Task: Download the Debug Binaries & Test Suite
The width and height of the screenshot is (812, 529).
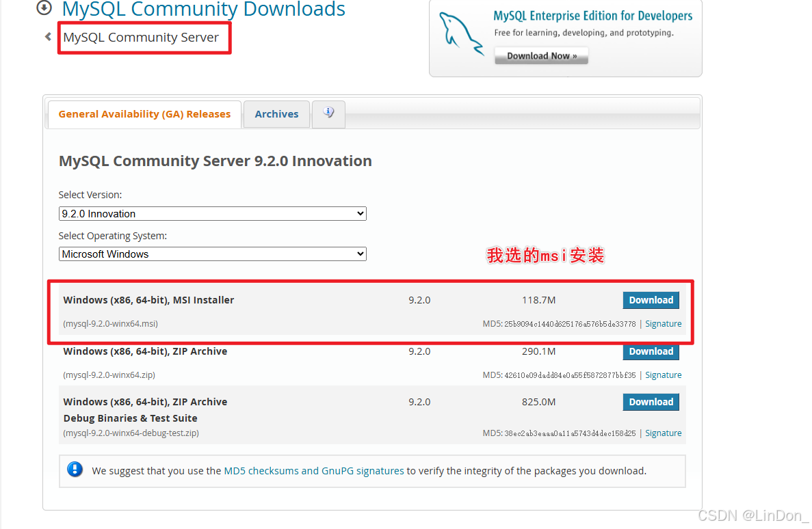Action: [651, 402]
